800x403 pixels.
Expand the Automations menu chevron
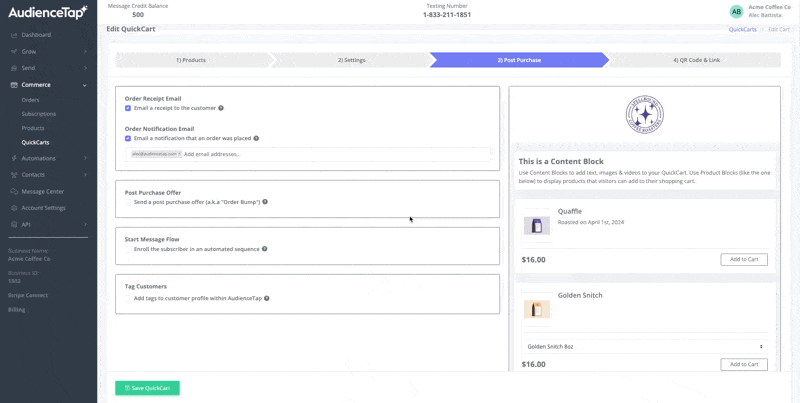tap(85, 158)
